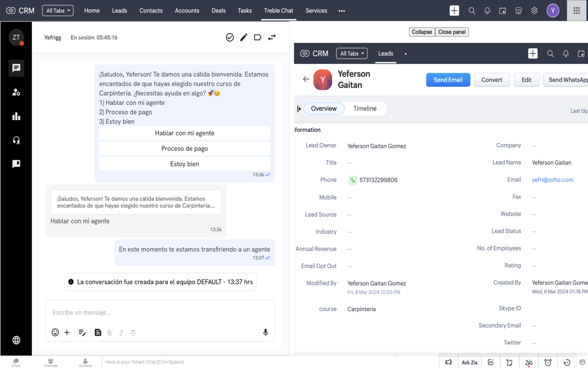Click the label tag icon in chat header
Screen dimensions: 588x368
(258, 37)
